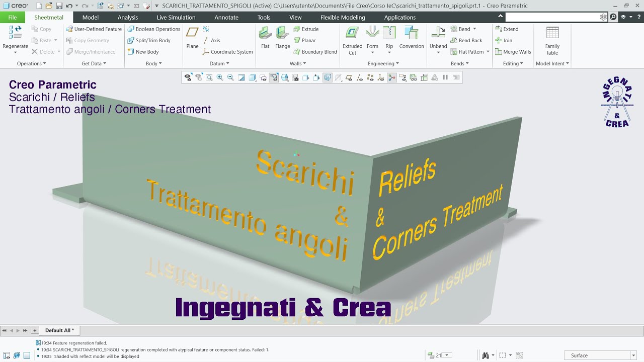Viewport: 644px width, 362px height.
Task: Create a Flat wall
Action: pos(265,38)
